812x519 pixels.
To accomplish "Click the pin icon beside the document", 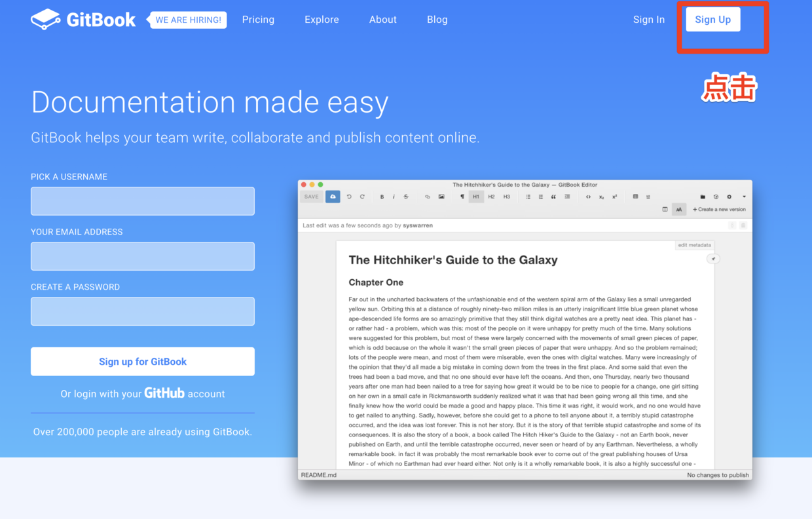I will (x=713, y=259).
